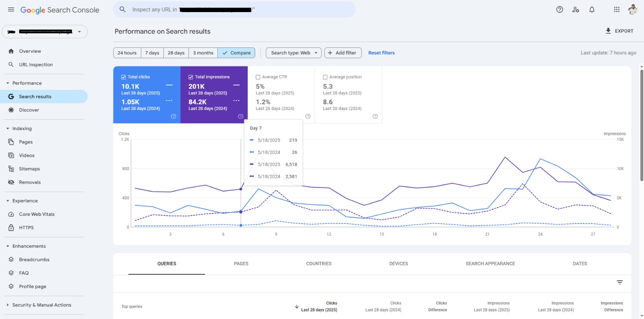Switch to the Pages tab
Viewport: 644px width, 319px height.
241,264
